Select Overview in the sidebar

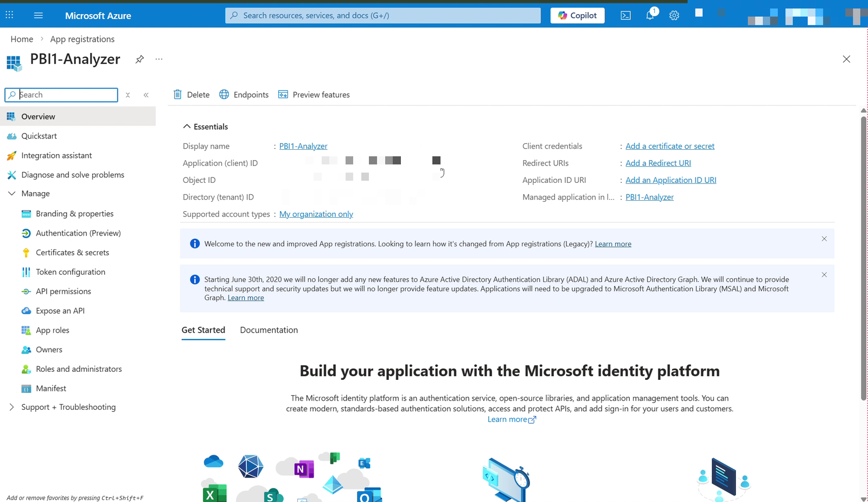point(78,116)
